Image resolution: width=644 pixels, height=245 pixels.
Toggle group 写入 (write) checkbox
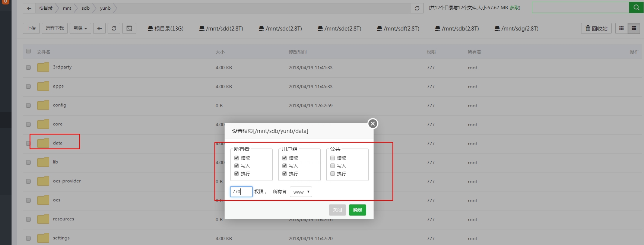(285, 166)
